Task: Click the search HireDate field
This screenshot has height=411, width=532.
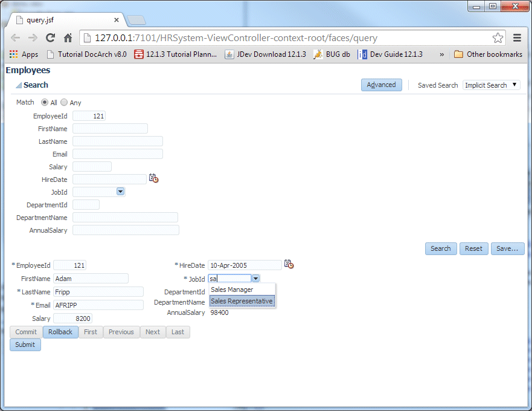Action: pyautogui.click(x=109, y=180)
